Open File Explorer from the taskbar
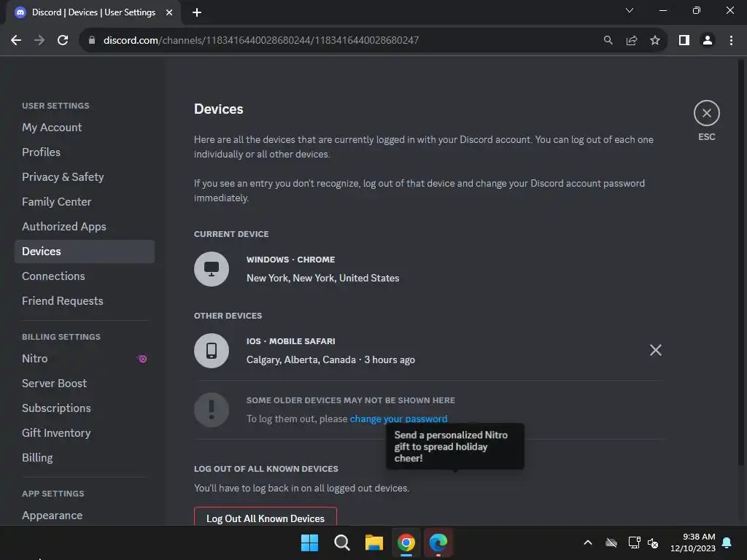 pyautogui.click(x=374, y=542)
